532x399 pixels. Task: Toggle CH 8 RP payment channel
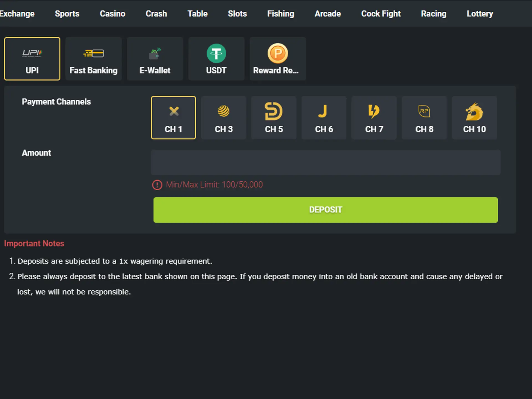(424, 117)
